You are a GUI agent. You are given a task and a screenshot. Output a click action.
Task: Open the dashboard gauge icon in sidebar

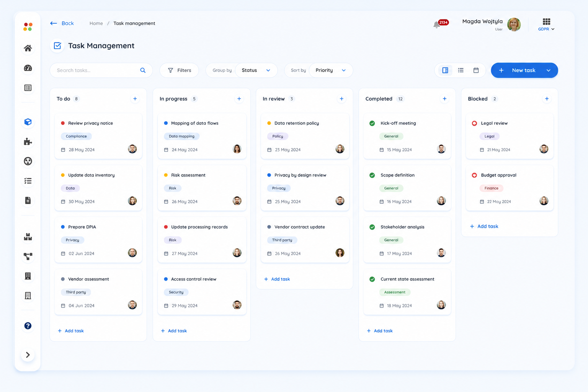pos(28,68)
